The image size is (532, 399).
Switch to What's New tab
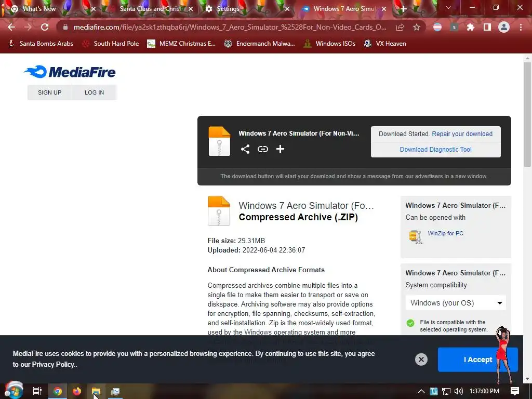tap(39, 9)
